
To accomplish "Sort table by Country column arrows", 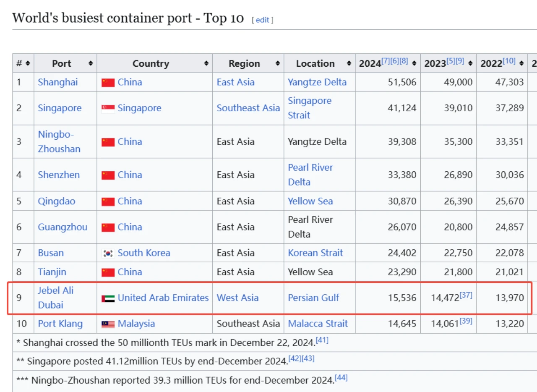I will pos(206,64).
